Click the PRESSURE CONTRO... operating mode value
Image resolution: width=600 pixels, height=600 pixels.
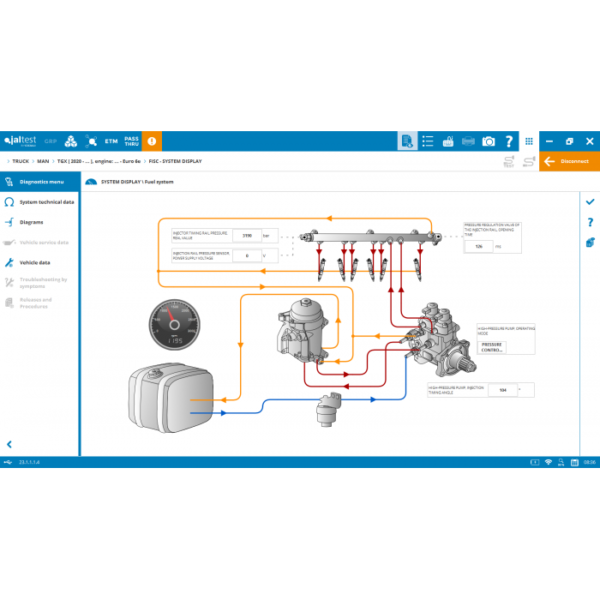(492, 347)
